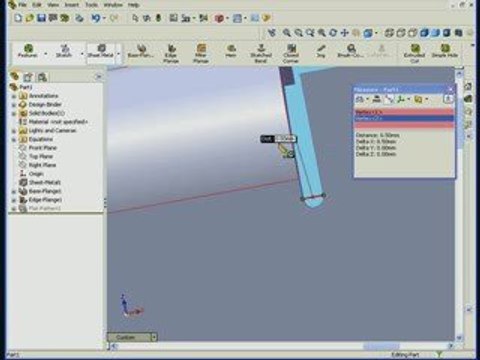Expand the Equations node
The height and width of the screenshot is (360, 480).
pos(14,139)
